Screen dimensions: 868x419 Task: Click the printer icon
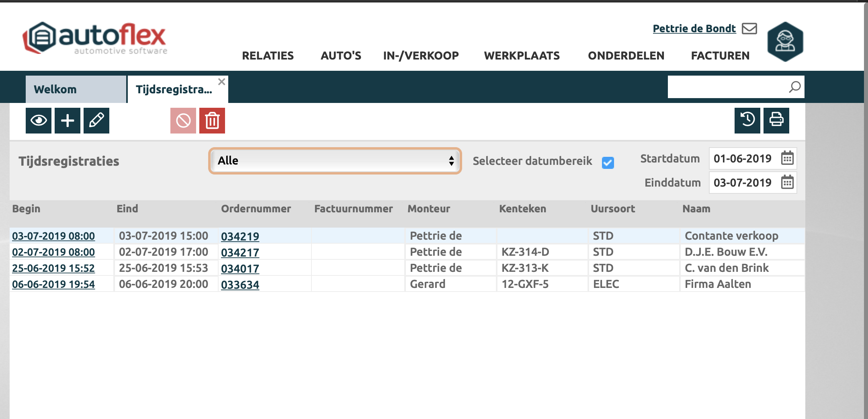776,120
